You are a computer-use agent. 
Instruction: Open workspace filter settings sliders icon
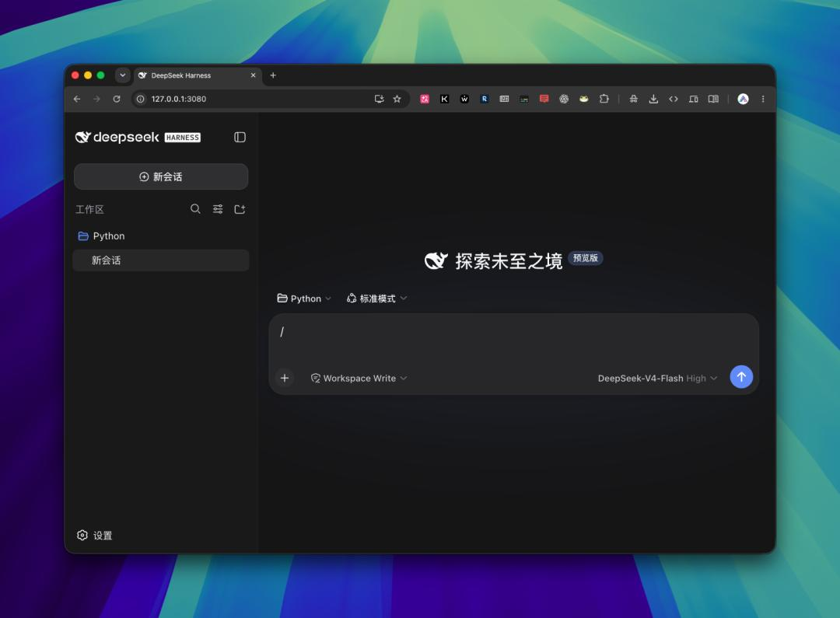218,209
